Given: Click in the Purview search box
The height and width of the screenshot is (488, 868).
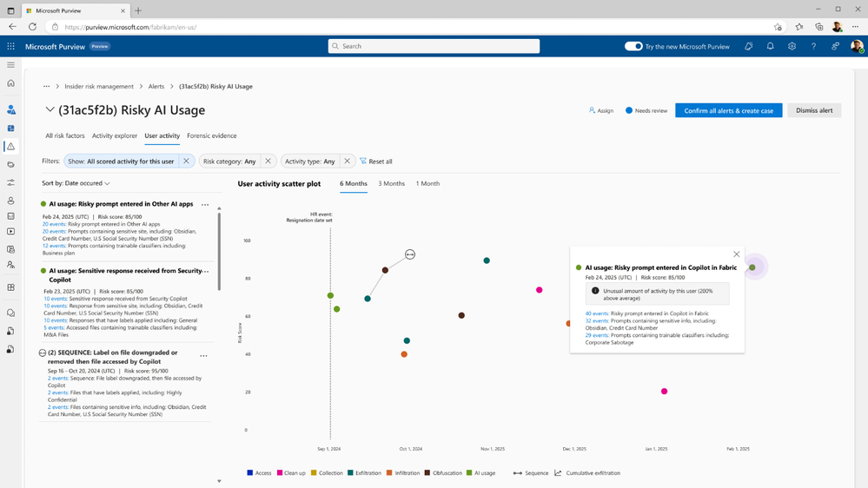Looking at the screenshot, I should pyautogui.click(x=434, y=47).
